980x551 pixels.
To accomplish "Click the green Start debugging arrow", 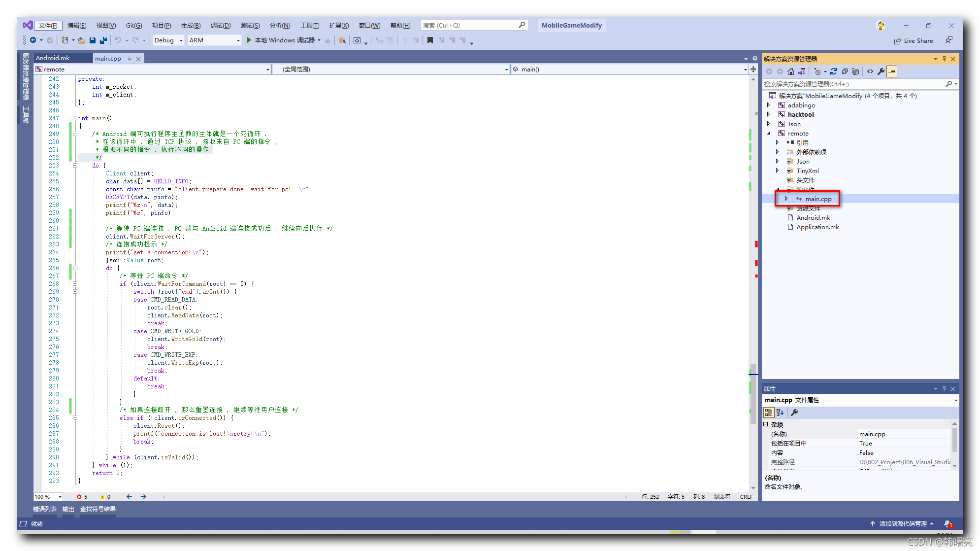I will tap(249, 40).
